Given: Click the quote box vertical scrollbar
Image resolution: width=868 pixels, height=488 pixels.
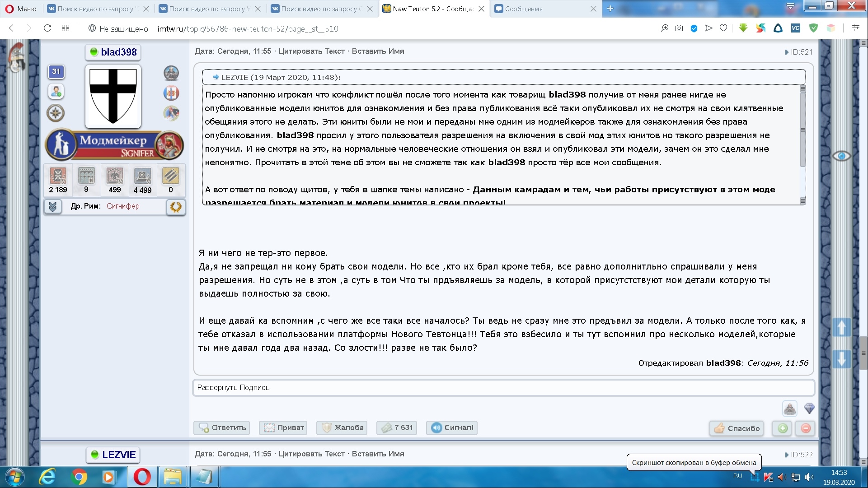Looking at the screenshot, I should click(803, 144).
